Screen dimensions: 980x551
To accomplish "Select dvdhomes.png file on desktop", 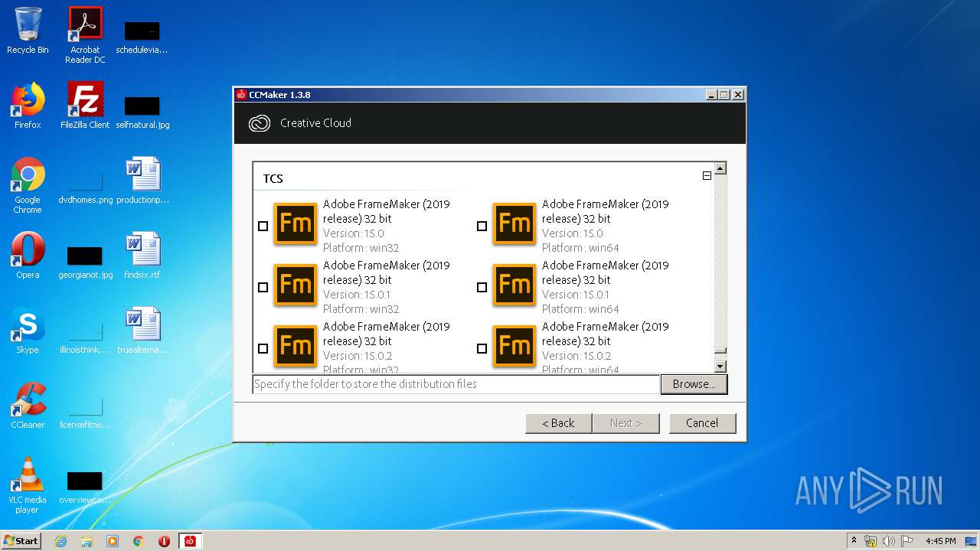I will point(85,186).
